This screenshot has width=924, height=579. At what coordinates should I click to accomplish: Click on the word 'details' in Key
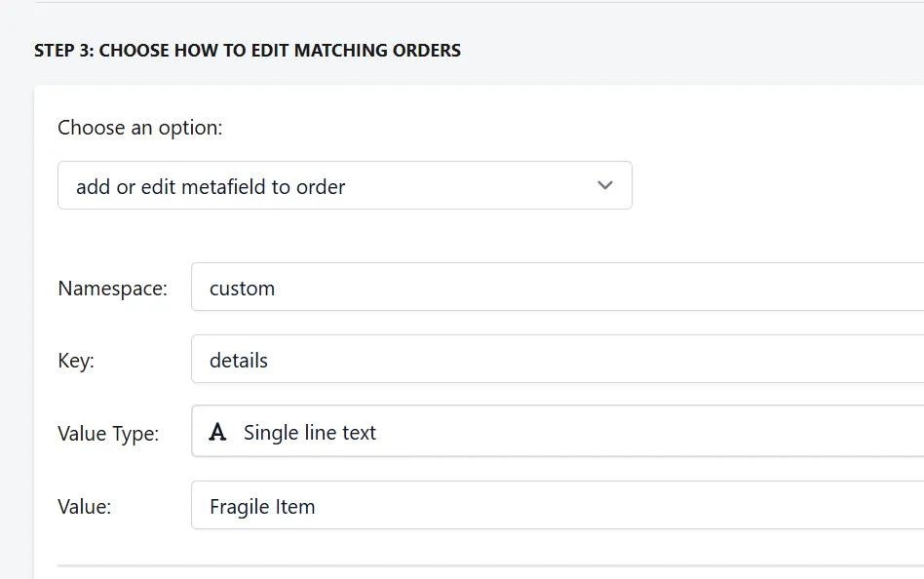[239, 360]
